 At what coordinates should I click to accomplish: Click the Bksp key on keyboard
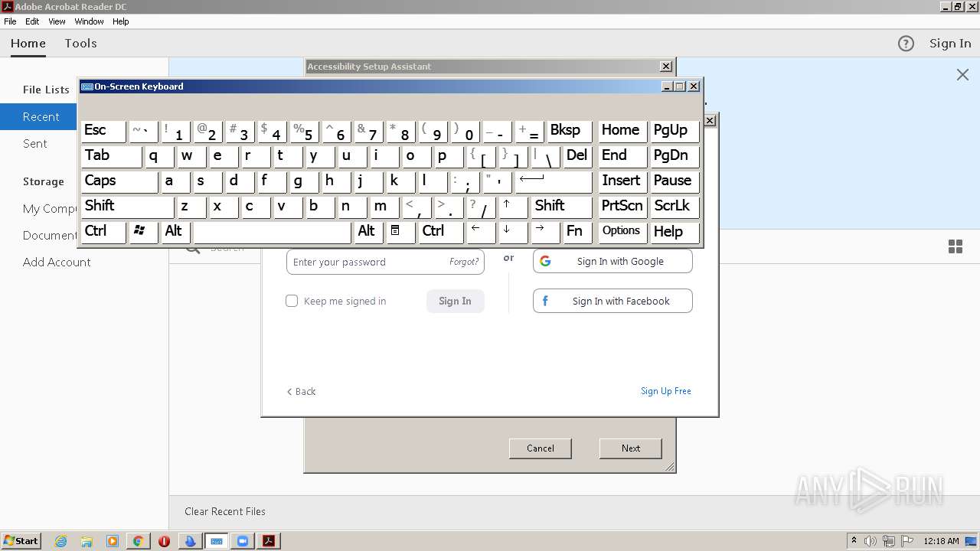(x=570, y=130)
